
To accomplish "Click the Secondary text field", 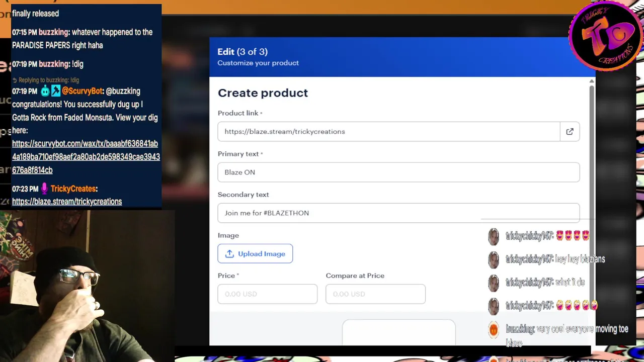I will (398, 213).
